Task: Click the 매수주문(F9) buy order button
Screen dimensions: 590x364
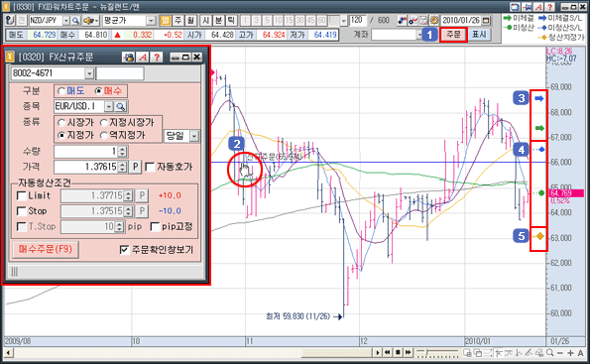Action: [46, 250]
